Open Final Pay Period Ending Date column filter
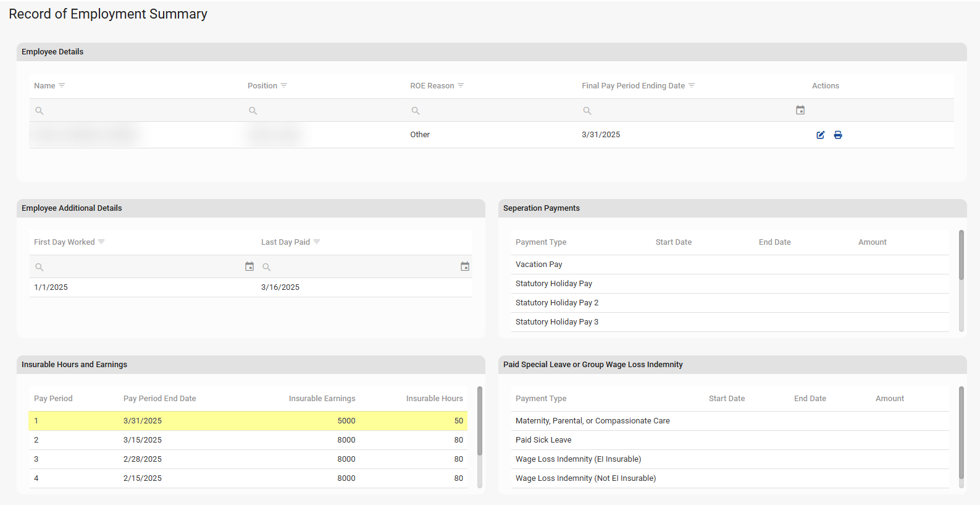Viewport: 980px width, 505px height. pos(692,85)
